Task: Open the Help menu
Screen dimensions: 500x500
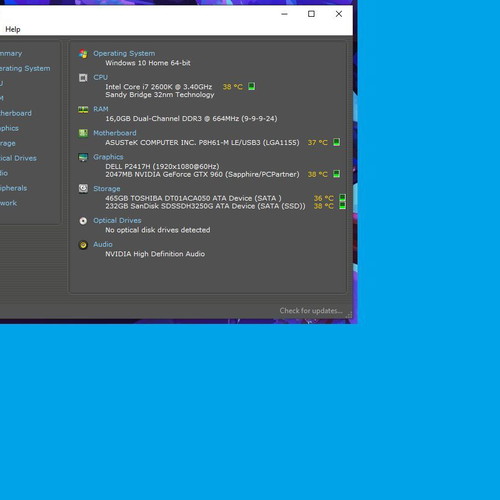Action: pyautogui.click(x=13, y=29)
